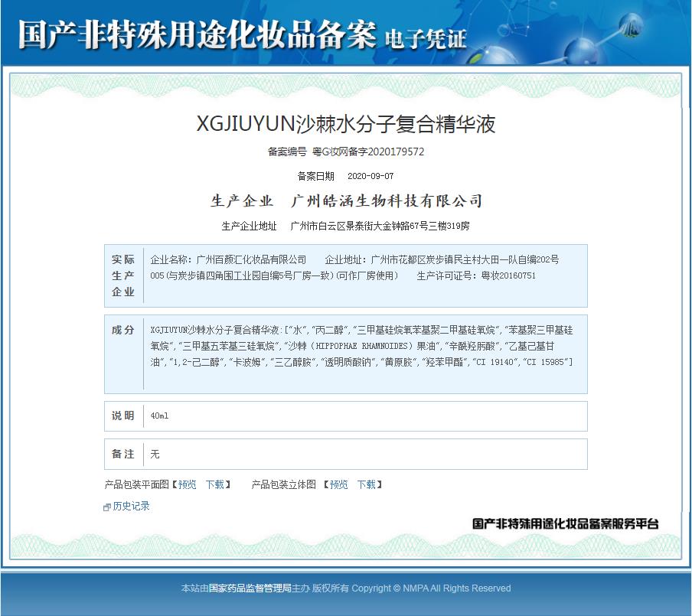Click the 成分 section label

click(x=123, y=330)
